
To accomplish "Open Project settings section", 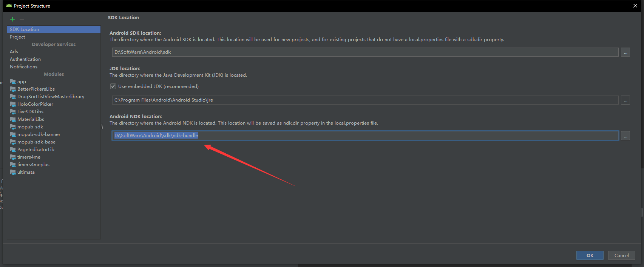I will pos(54,37).
